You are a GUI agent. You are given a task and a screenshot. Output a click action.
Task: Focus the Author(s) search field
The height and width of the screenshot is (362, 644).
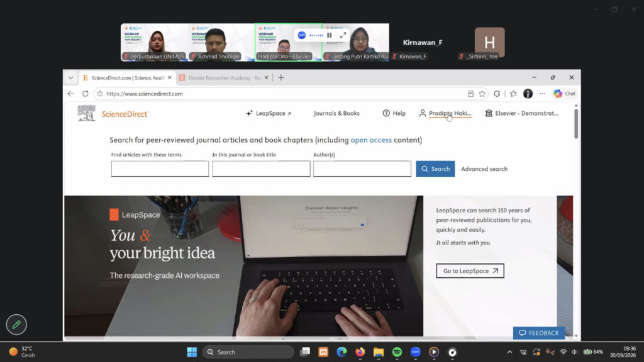click(362, 168)
